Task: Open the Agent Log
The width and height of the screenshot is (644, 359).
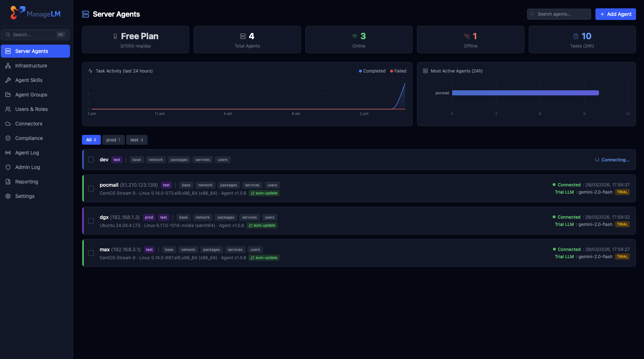Action: click(x=27, y=153)
